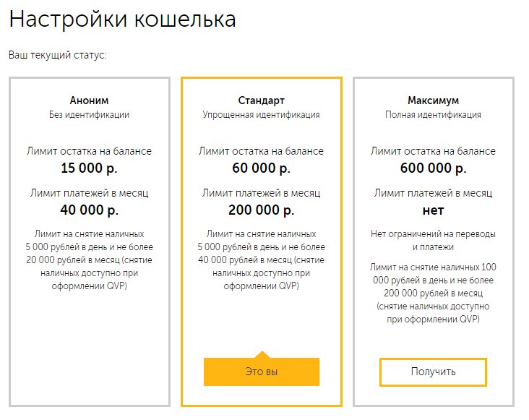Click the 200 000 р. monthly payment limit
529x420 pixels.
[x=261, y=211]
